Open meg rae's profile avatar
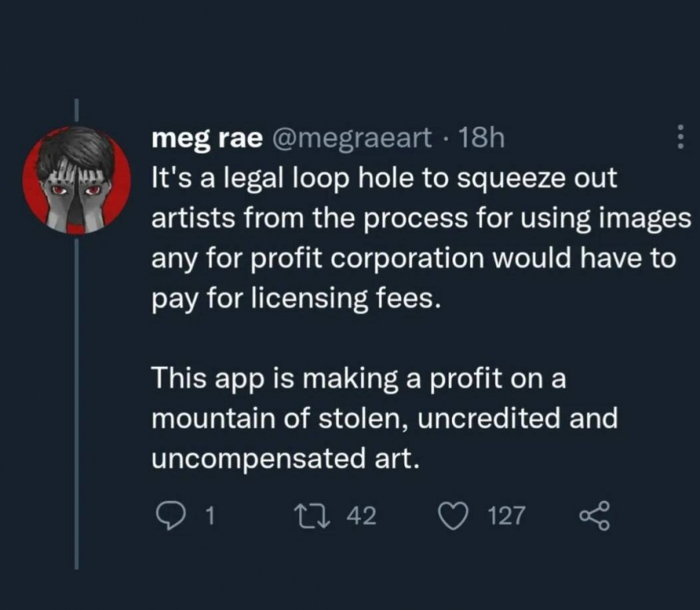700x610 pixels. (76, 179)
